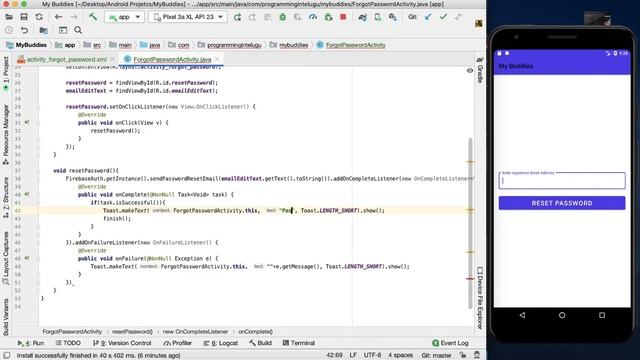
Task: Open the AVD Manager icon
Action: pyautogui.click(x=378, y=17)
